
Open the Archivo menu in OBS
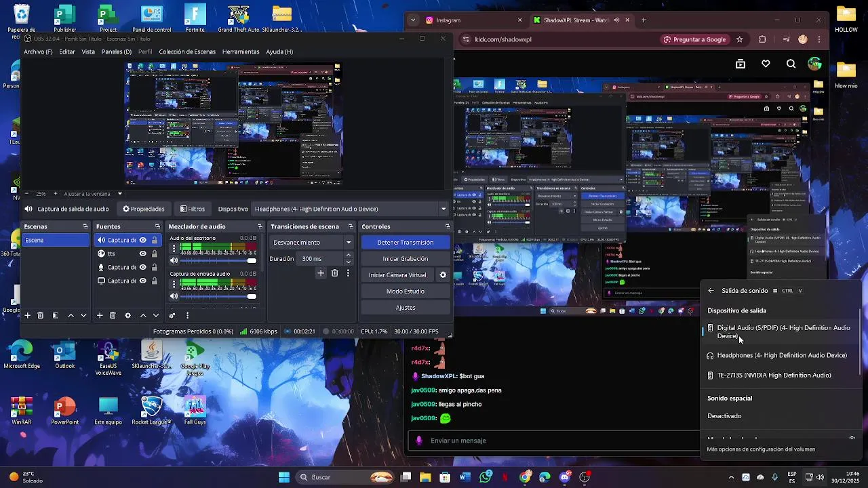38,52
